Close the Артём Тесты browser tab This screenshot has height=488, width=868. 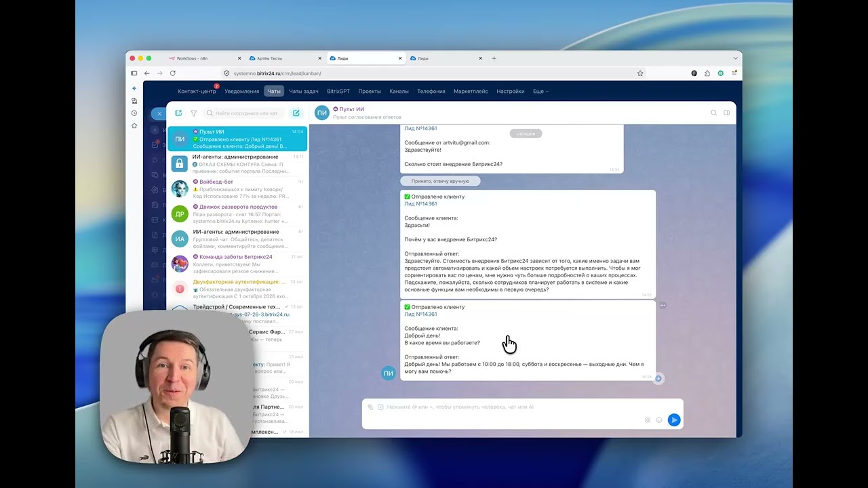(x=320, y=58)
